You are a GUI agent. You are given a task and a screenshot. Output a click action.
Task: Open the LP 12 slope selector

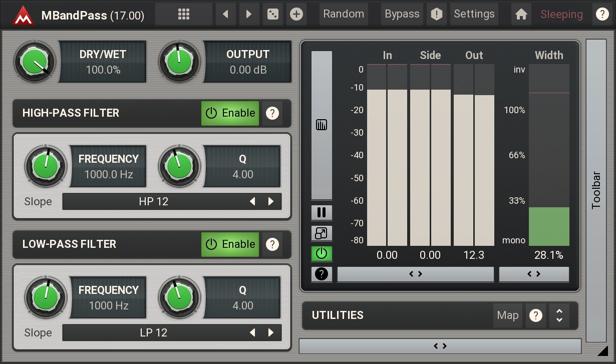pyautogui.click(x=153, y=333)
